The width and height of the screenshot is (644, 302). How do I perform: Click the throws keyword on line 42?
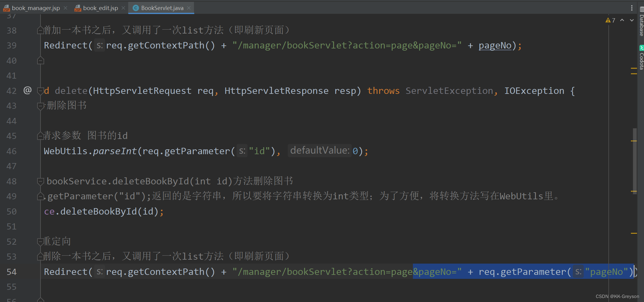(383, 91)
